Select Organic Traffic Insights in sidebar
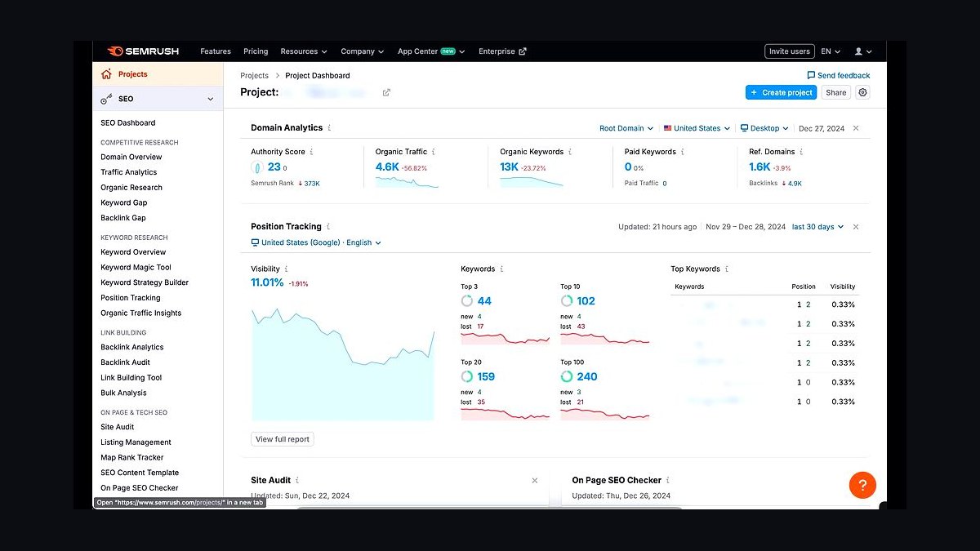 point(141,313)
